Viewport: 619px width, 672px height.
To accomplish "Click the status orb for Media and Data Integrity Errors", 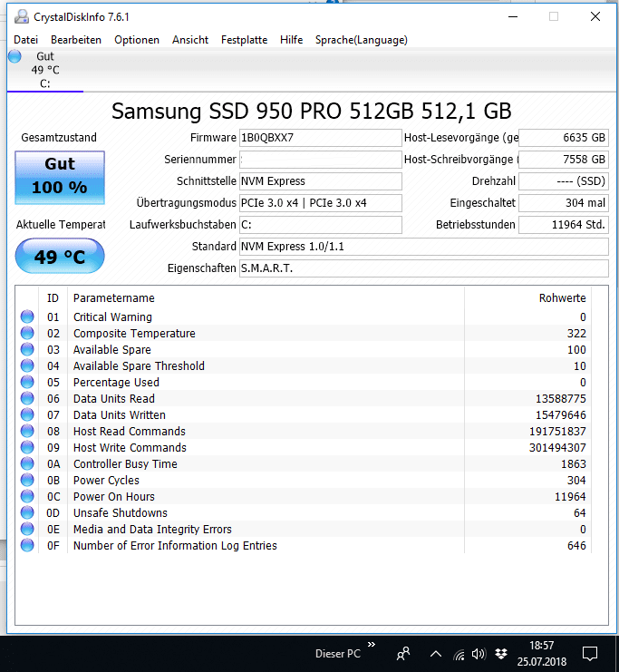I will [27, 529].
